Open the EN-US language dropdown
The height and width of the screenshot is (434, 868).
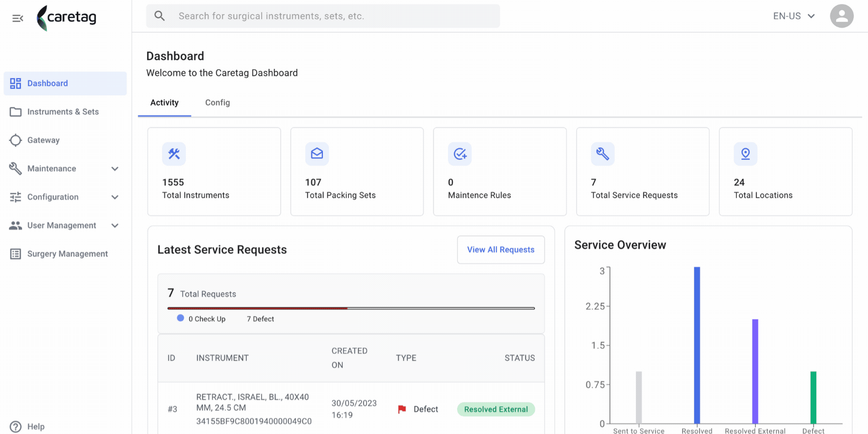(x=794, y=16)
